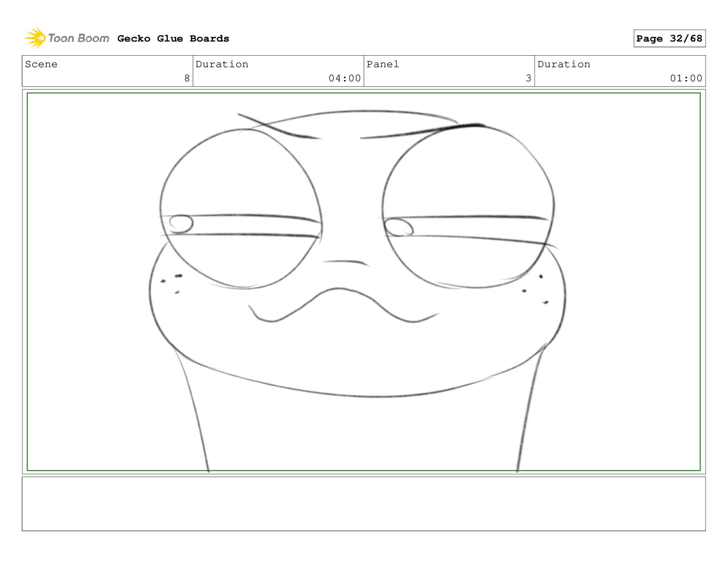Click the empty notes box below the panel
The image size is (728, 564).
[x=364, y=504]
